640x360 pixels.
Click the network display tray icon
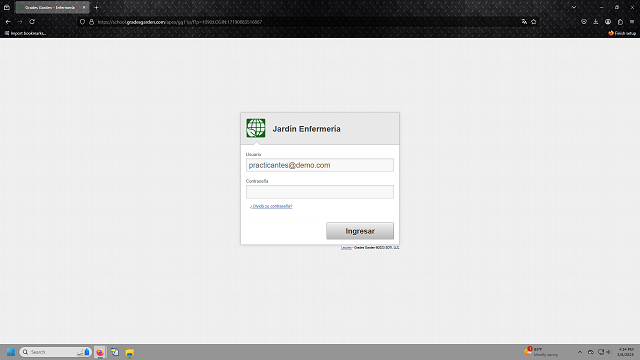[601, 352]
